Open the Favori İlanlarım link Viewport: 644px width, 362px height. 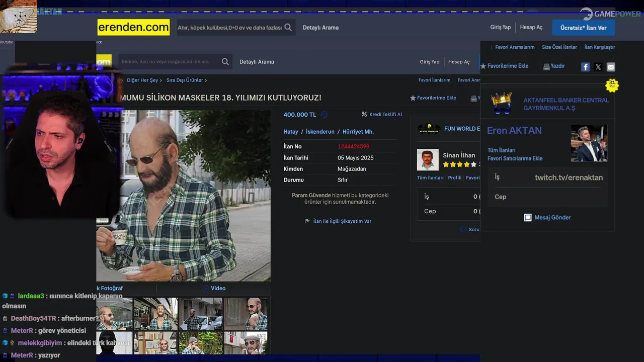tap(434, 80)
